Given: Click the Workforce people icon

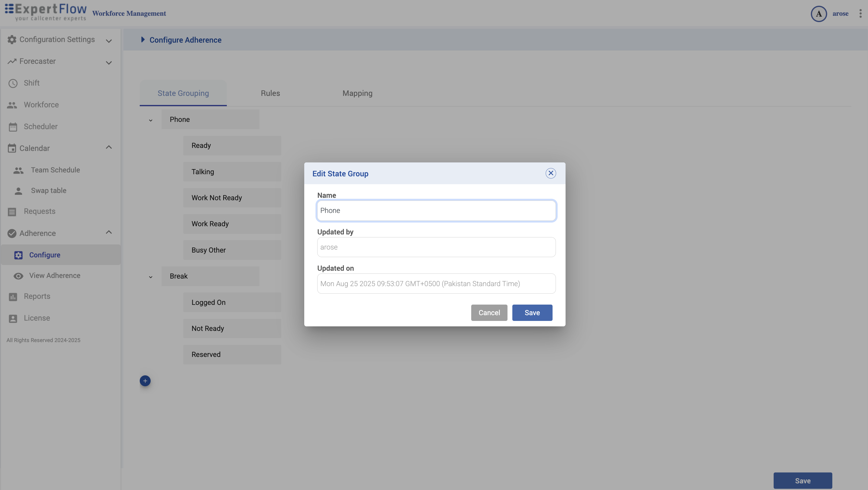Looking at the screenshot, I should [12, 105].
